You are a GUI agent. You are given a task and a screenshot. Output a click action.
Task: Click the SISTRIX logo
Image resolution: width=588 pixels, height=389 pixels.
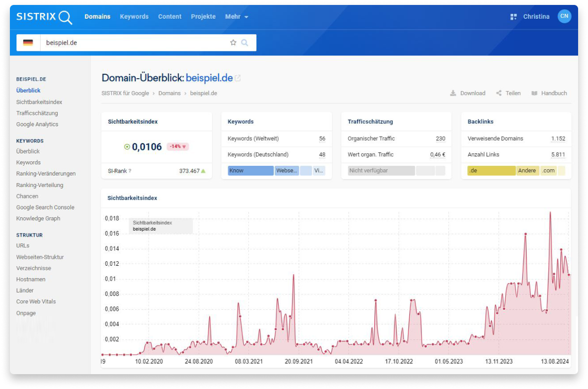pos(44,17)
